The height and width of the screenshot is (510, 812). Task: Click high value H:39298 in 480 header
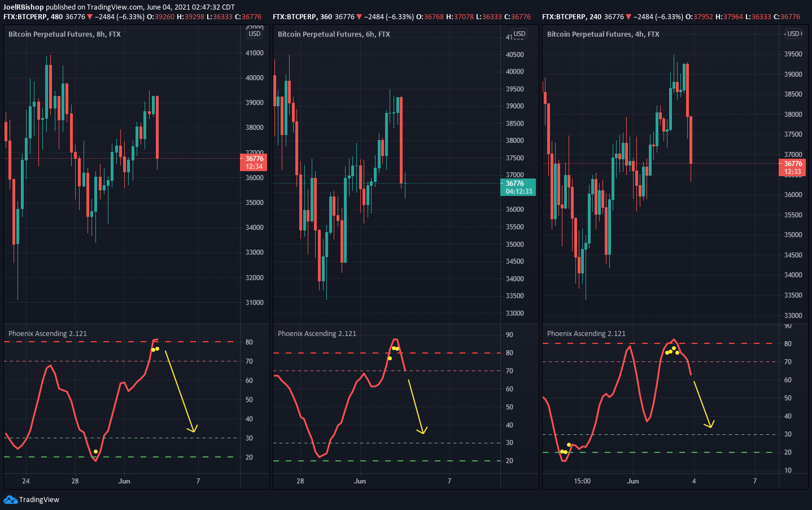point(190,17)
